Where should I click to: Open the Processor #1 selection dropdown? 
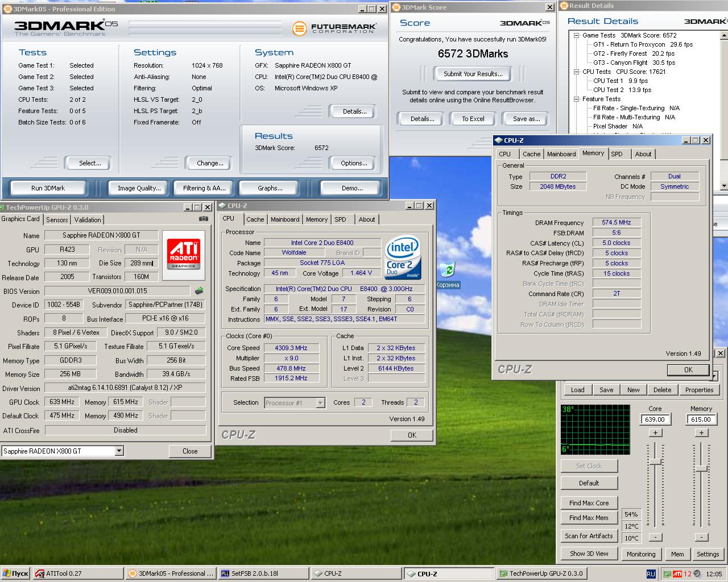(x=320, y=403)
